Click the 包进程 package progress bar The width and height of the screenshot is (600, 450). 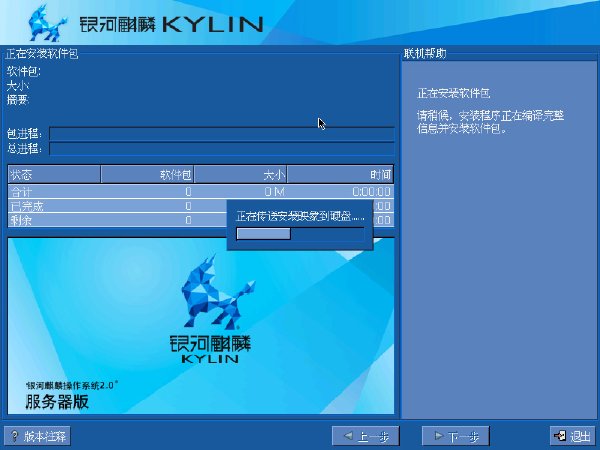click(222, 134)
